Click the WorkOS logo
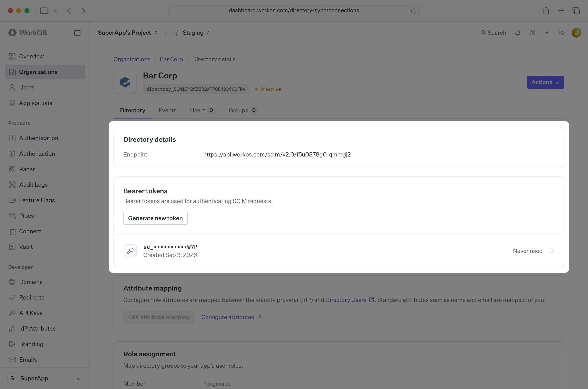 coord(27,33)
